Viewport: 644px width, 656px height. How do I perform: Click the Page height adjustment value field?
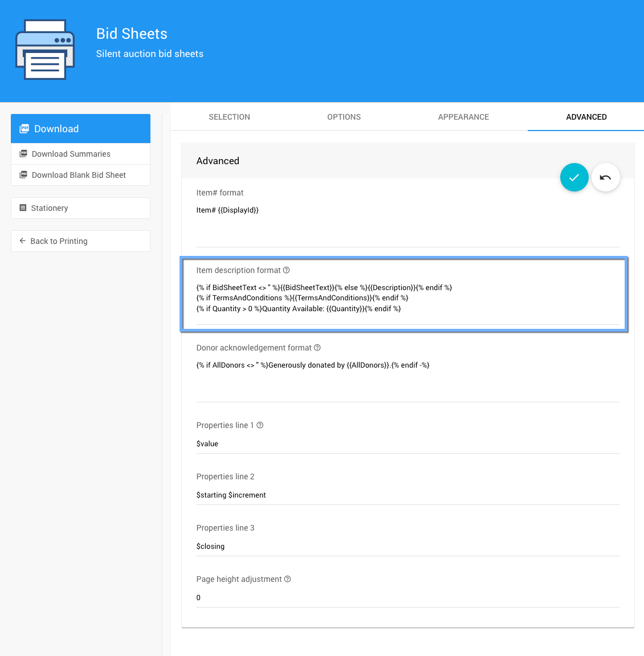pyautogui.click(x=407, y=597)
